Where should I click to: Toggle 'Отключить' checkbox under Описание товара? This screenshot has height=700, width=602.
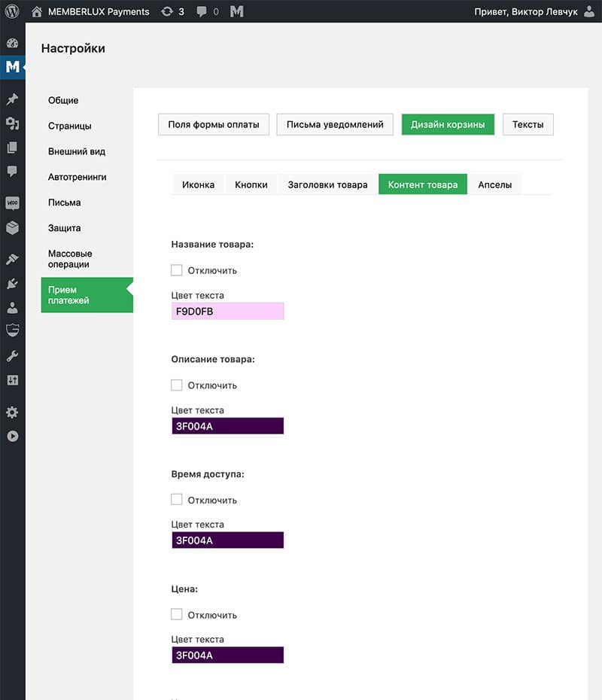tap(177, 385)
